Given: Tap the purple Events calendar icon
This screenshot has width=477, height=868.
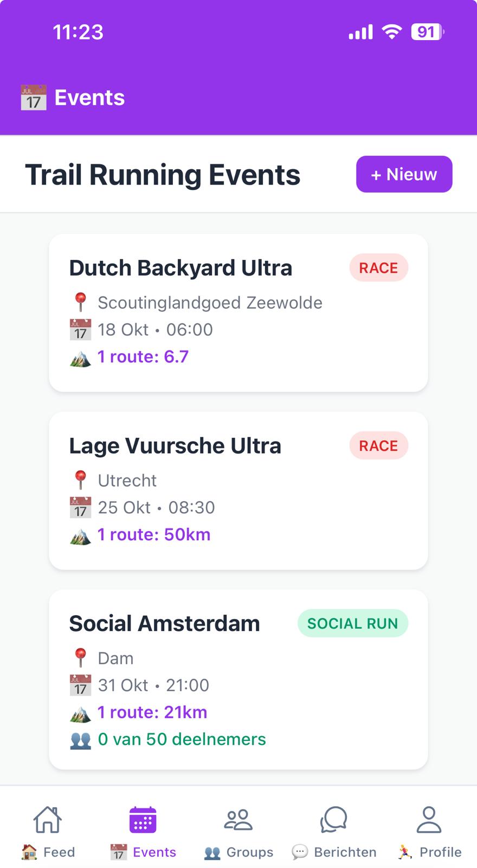Looking at the screenshot, I should coord(143,819).
